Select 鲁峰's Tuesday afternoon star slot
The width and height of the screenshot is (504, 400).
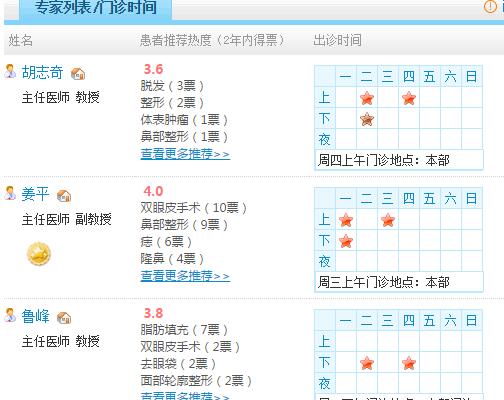(x=367, y=363)
